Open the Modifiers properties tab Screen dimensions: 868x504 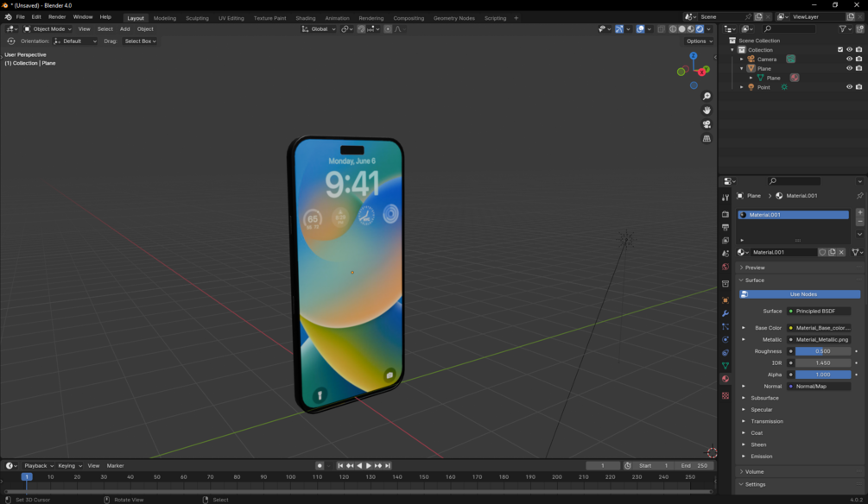click(x=725, y=313)
